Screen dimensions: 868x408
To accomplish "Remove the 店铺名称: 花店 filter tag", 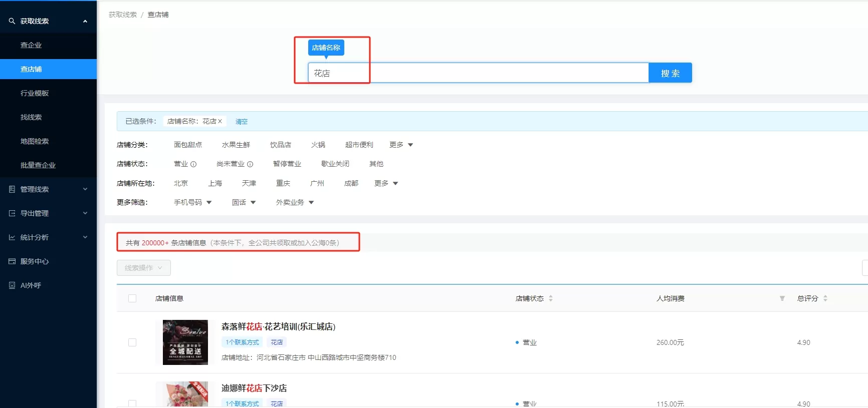I will click(x=220, y=121).
